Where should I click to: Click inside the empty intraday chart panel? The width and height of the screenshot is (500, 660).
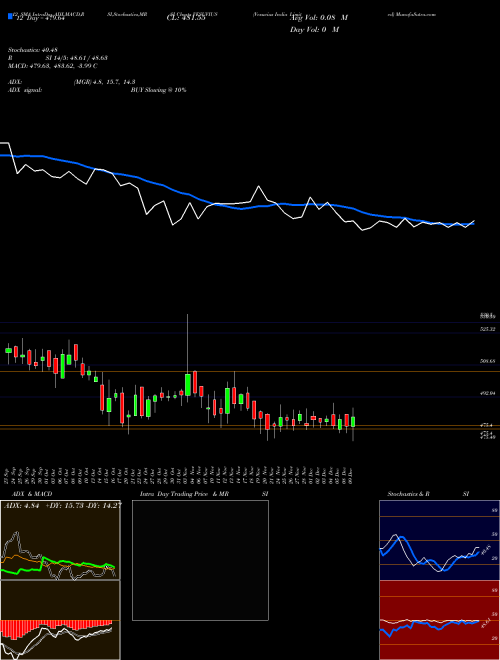pyautogui.click(x=200, y=560)
